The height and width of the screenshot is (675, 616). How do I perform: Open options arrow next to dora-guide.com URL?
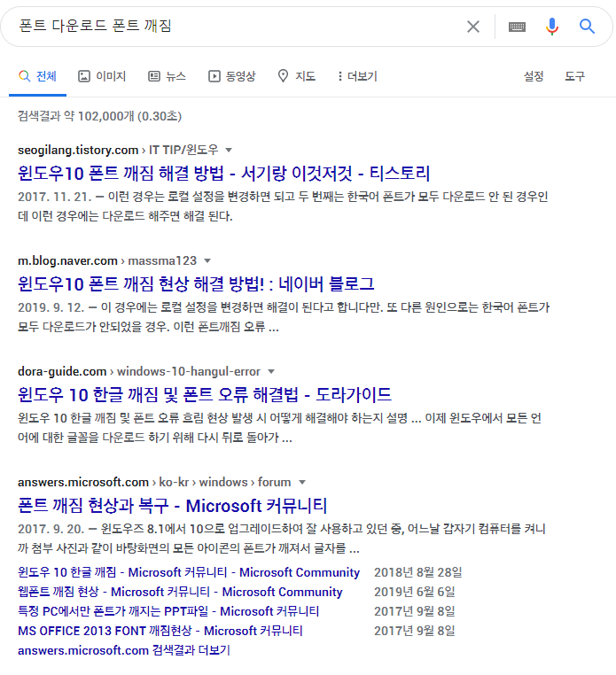click(x=271, y=371)
